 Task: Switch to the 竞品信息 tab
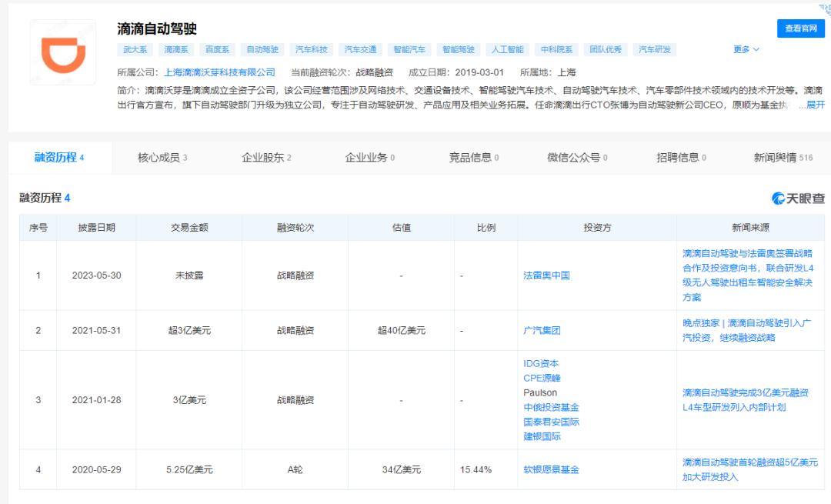(474, 158)
